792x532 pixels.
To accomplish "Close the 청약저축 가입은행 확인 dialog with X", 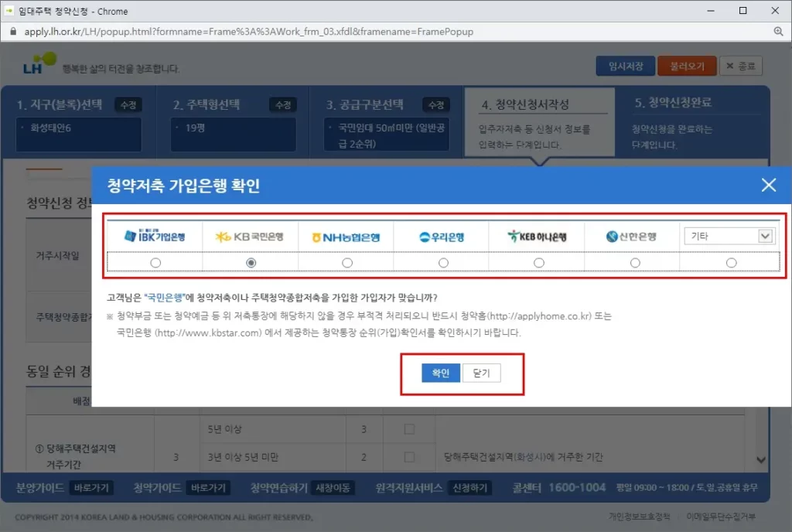I will coord(769,186).
